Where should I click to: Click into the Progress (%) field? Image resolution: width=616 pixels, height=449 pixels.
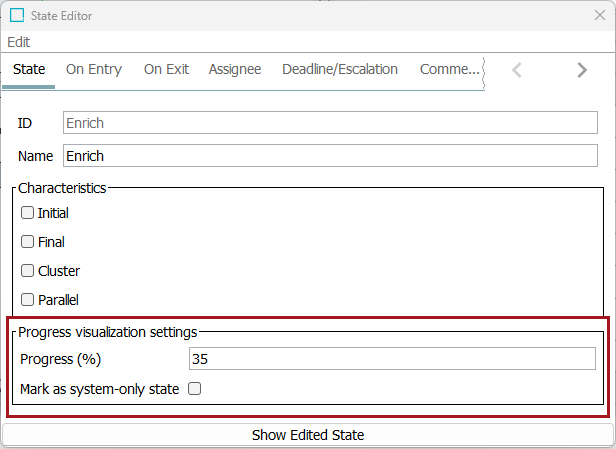click(x=392, y=359)
